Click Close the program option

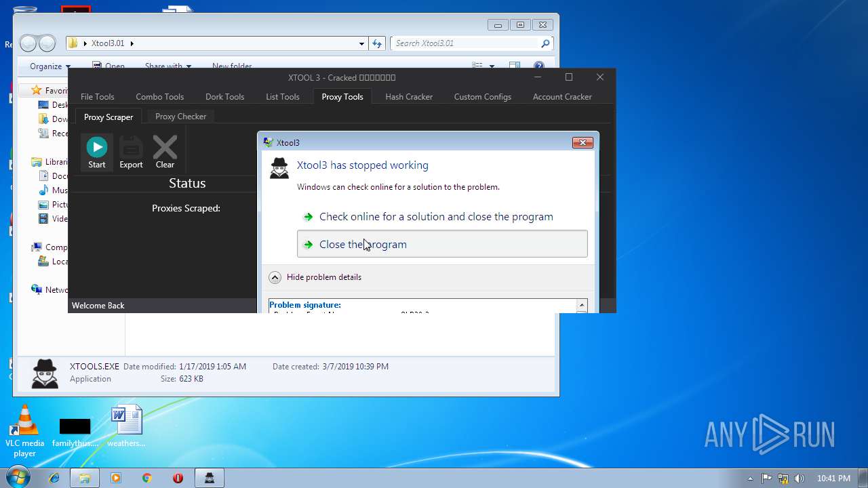coord(442,244)
